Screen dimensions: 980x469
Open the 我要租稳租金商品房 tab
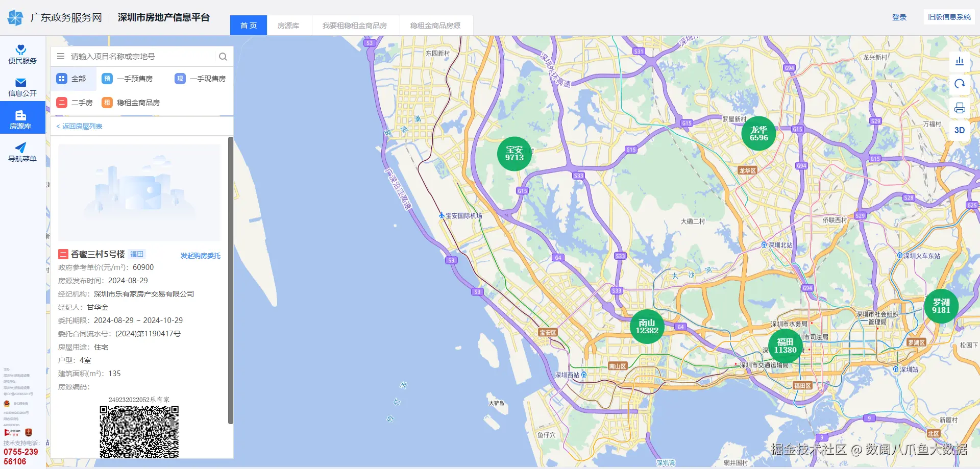tap(355, 26)
